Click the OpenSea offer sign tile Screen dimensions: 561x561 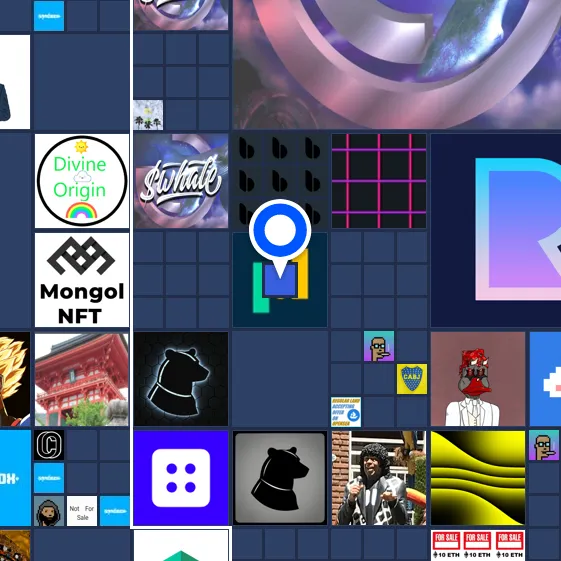click(346, 412)
